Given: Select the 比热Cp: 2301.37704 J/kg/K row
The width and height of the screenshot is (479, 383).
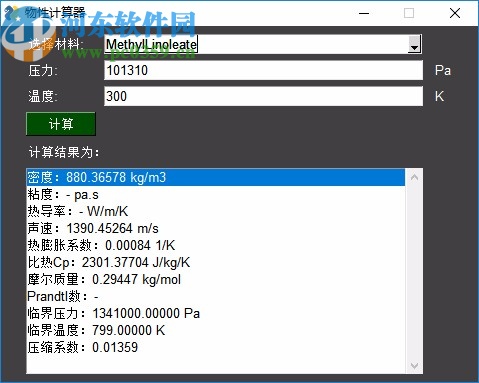Looking at the screenshot, I should point(216,262).
